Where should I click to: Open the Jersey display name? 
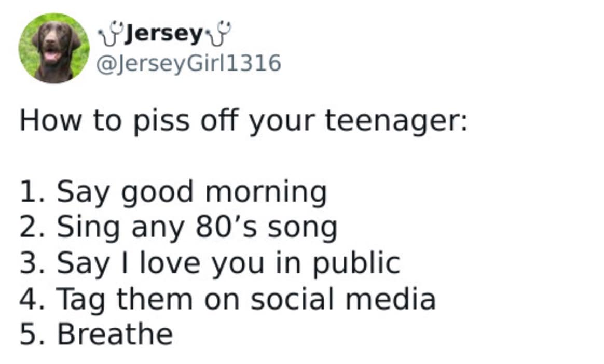point(164,35)
